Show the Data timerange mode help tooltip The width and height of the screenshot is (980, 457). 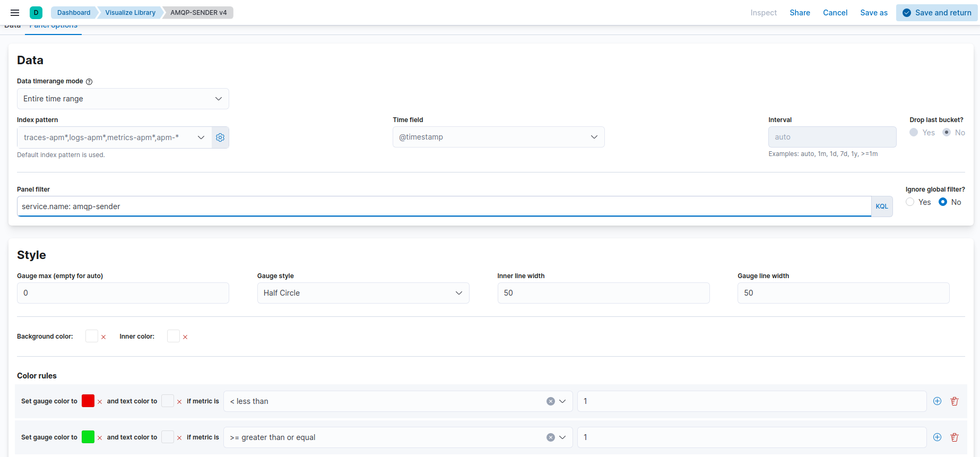[89, 82]
